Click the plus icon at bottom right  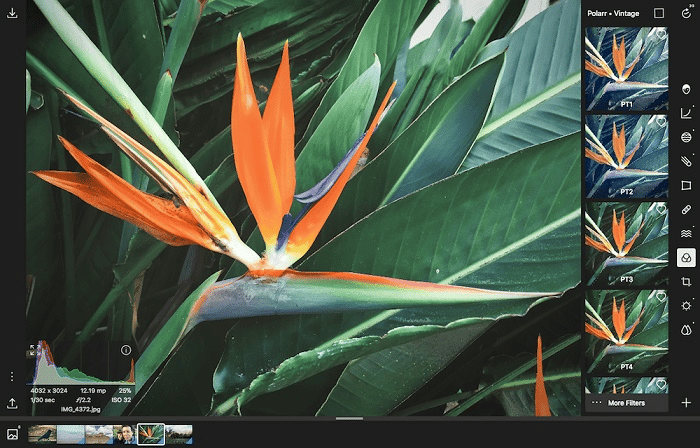(686, 402)
